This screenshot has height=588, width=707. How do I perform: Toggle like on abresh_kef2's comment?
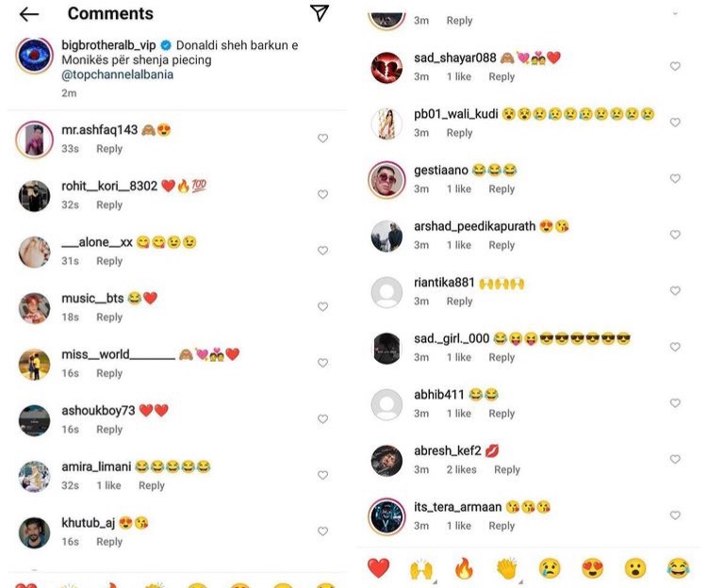(x=675, y=459)
